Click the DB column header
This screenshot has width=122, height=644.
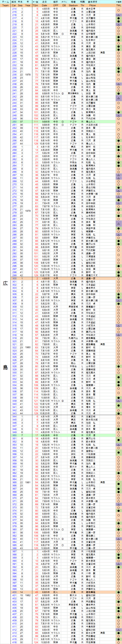[64, 5]
